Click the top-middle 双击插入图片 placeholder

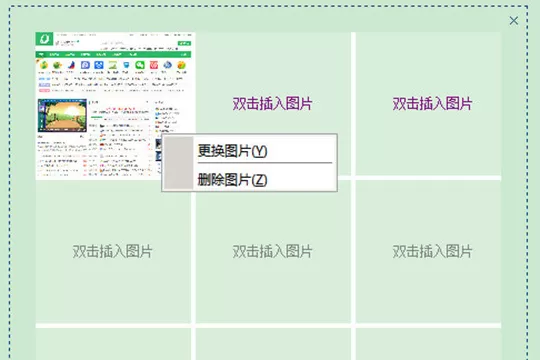coord(272,103)
